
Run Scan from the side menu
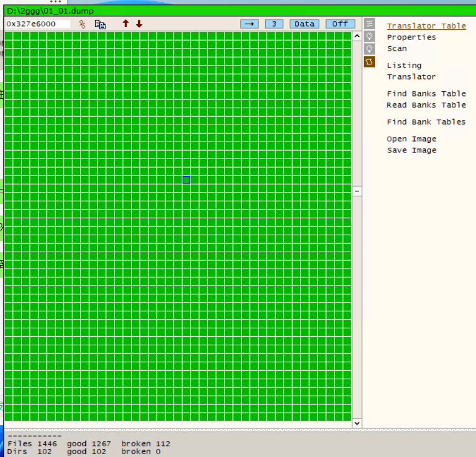pos(397,49)
